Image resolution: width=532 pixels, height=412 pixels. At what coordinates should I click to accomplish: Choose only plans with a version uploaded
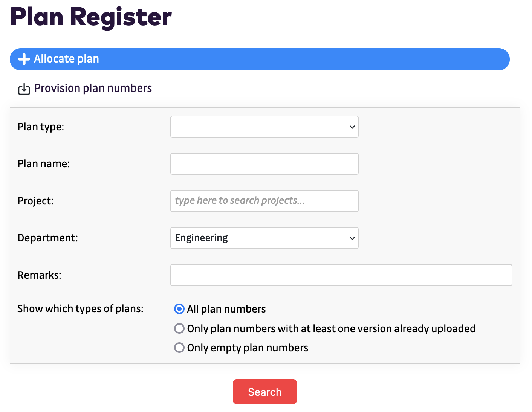[x=179, y=328]
